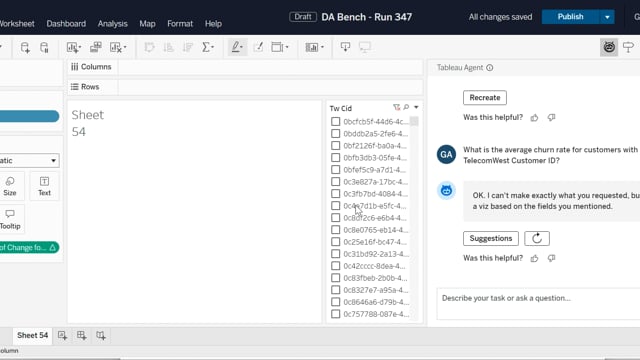The image size is (640, 360).
Task: Click the Format paintbrush icon
Action: pos(258,47)
